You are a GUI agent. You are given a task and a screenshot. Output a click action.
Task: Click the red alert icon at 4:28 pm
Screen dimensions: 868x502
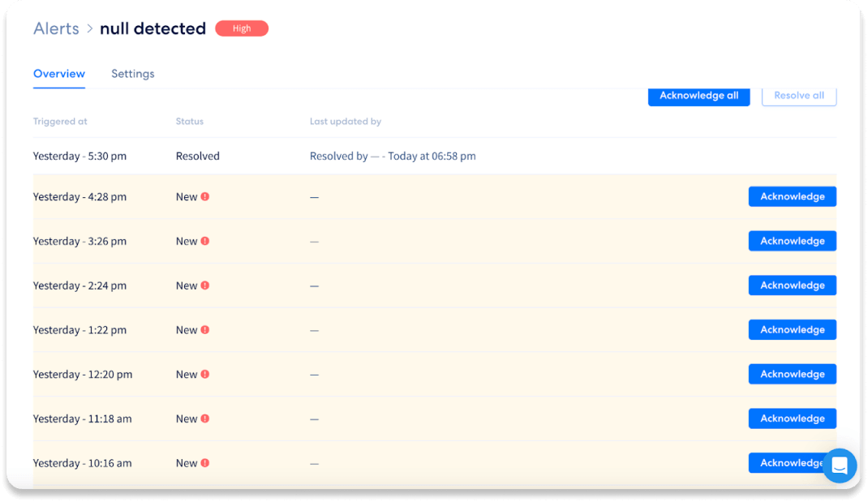[x=205, y=196]
